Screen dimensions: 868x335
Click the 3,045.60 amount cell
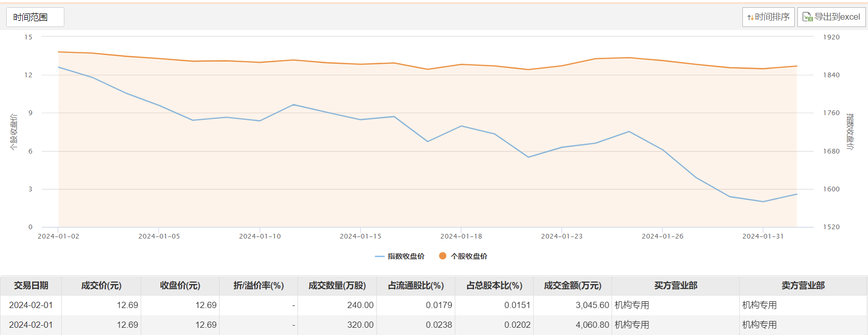click(x=573, y=305)
